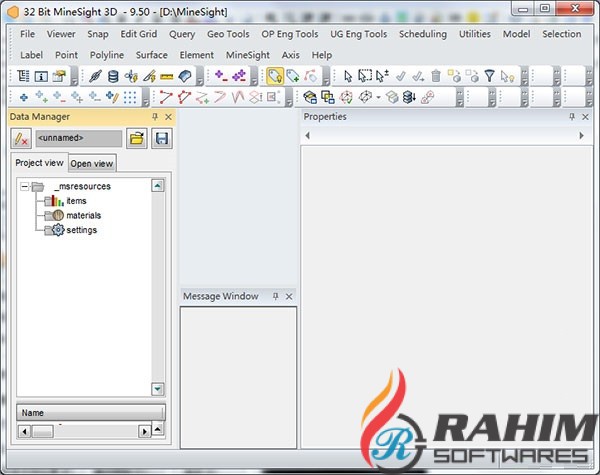This screenshot has width=600, height=475.
Task: Click the save disk button in Data Manager
Action: [162, 138]
